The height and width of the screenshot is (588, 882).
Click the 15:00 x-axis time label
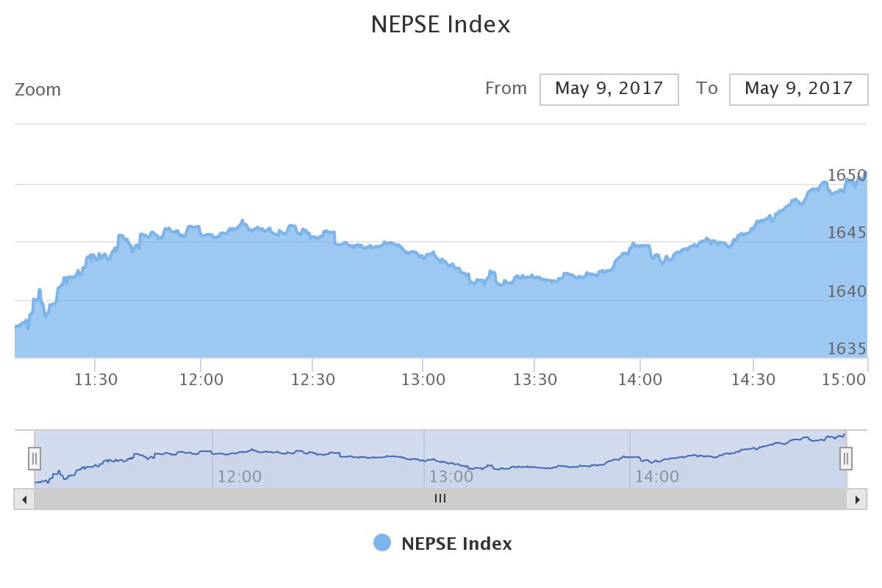tap(844, 380)
